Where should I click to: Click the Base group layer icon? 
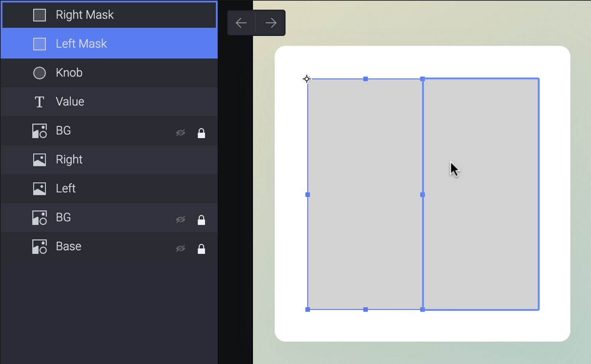[x=40, y=247]
